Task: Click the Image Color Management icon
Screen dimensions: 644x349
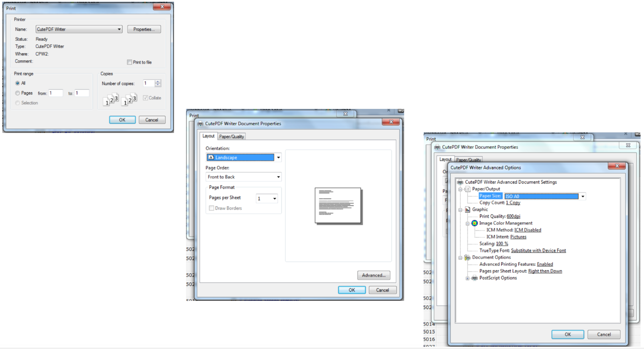Action: [474, 223]
